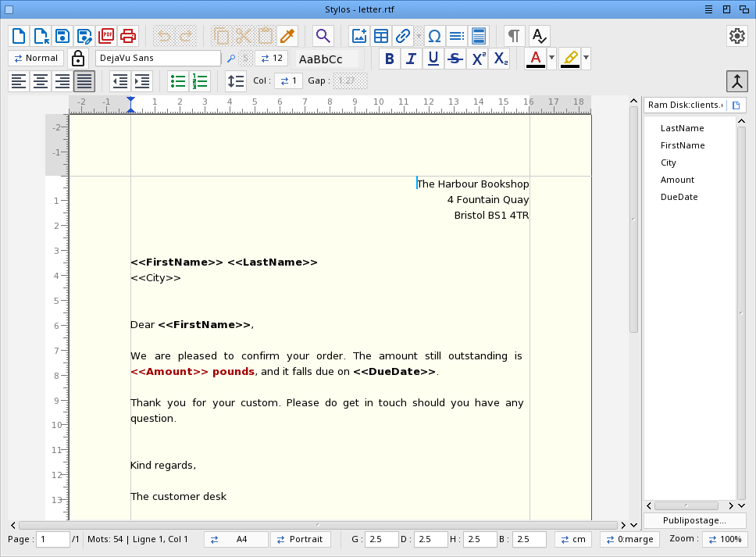Click the horizontal scrollbar under the document
This screenshot has width=756, height=557.
(318, 525)
